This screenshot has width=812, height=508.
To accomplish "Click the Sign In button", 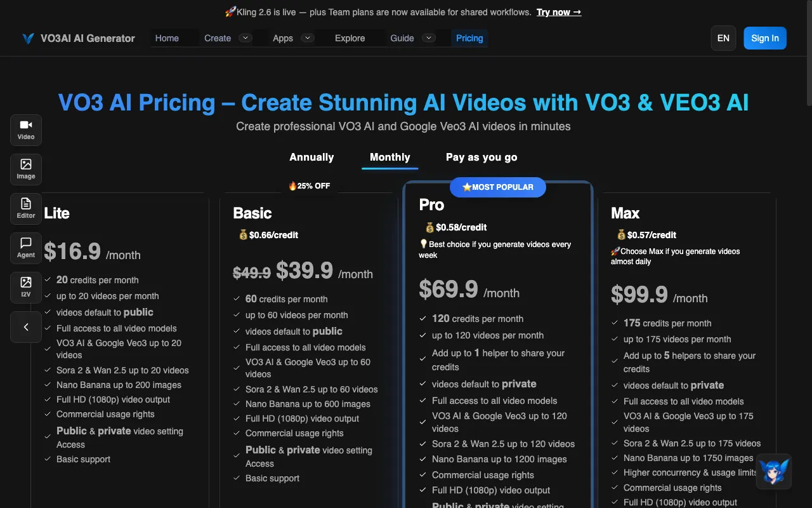I will (x=765, y=38).
